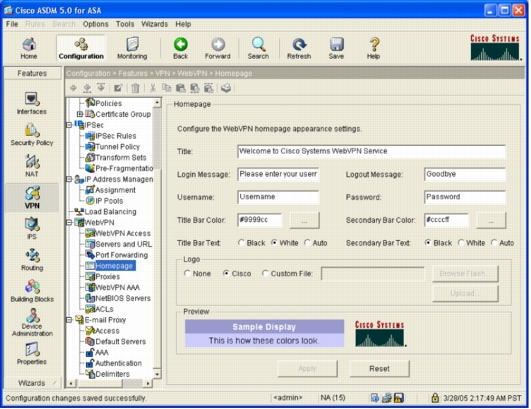
Task: Click the Title Bar Color hex field
Action: [260, 220]
